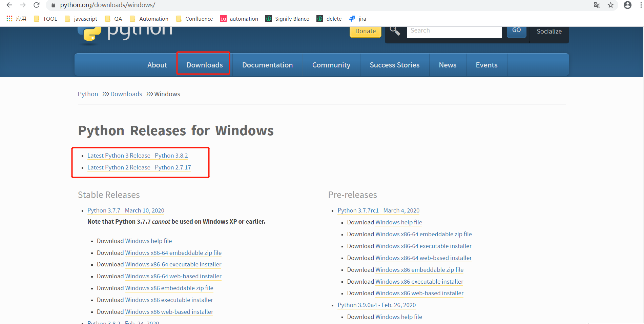Download Windows help file under Stable Releases
This screenshot has height=324, width=644.
148,241
